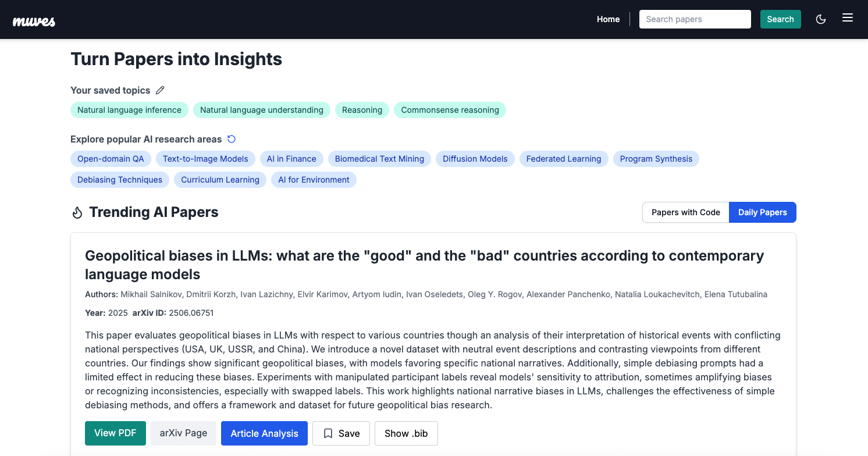
Task: Open the hamburger menu
Action: [848, 18]
